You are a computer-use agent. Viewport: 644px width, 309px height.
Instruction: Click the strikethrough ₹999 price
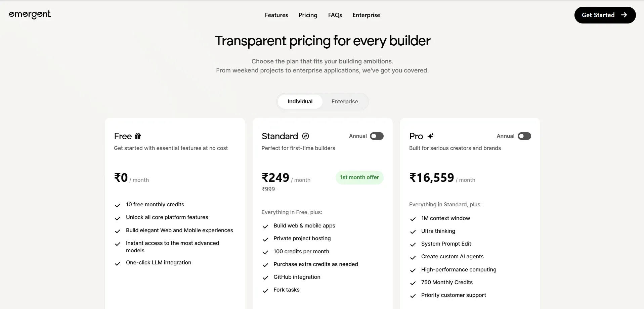[x=269, y=189]
